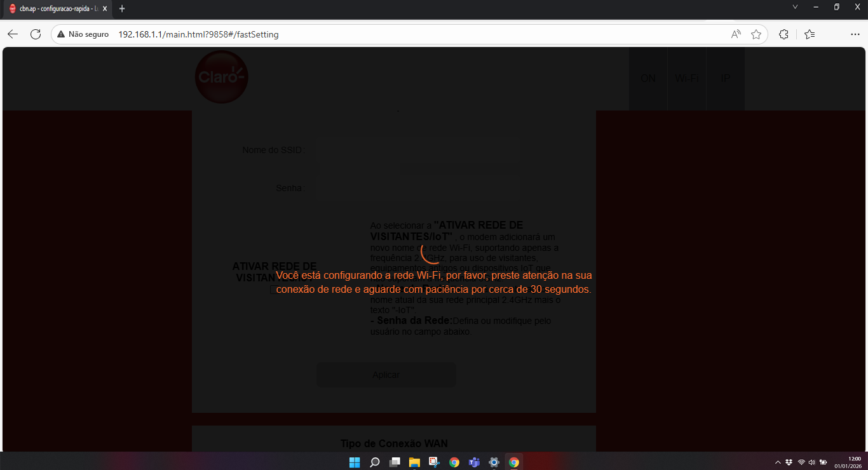This screenshot has width=868, height=470.
Task: Click the browser back arrow
Action: (x=13, y=34)
